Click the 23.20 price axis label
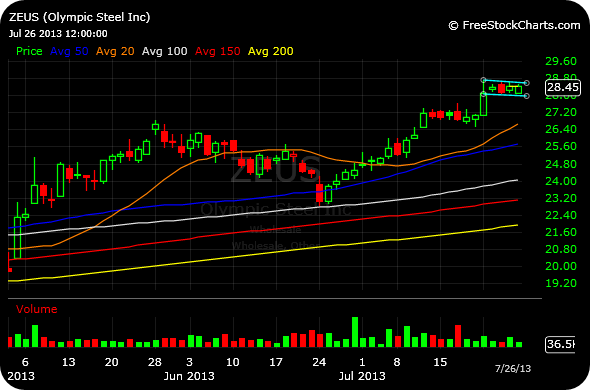The height and width of the screenshot is (390, 590). click(x=561, y=198)
